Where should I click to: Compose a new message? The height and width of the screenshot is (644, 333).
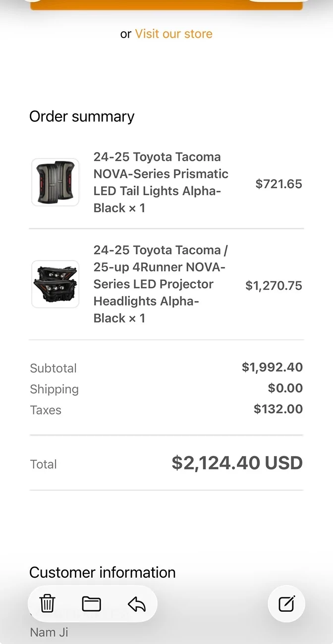[x=286, y=604]
